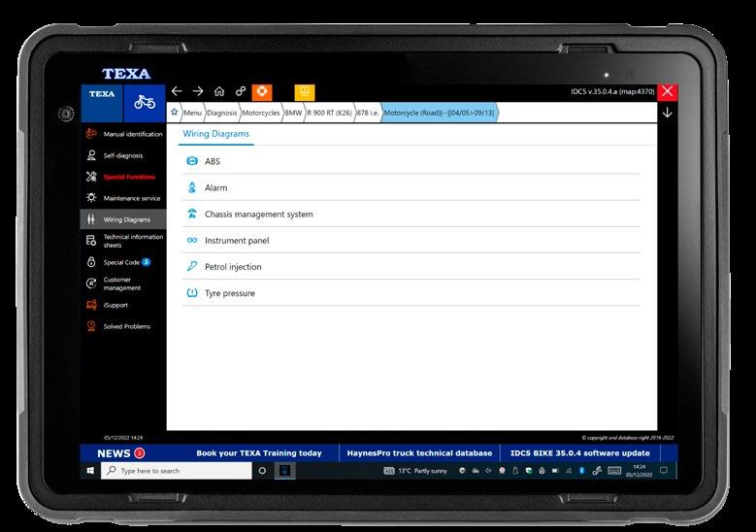Click the TEXA logo tile
The height and width of the screenshot is (532, 756).
pos(102,102)
